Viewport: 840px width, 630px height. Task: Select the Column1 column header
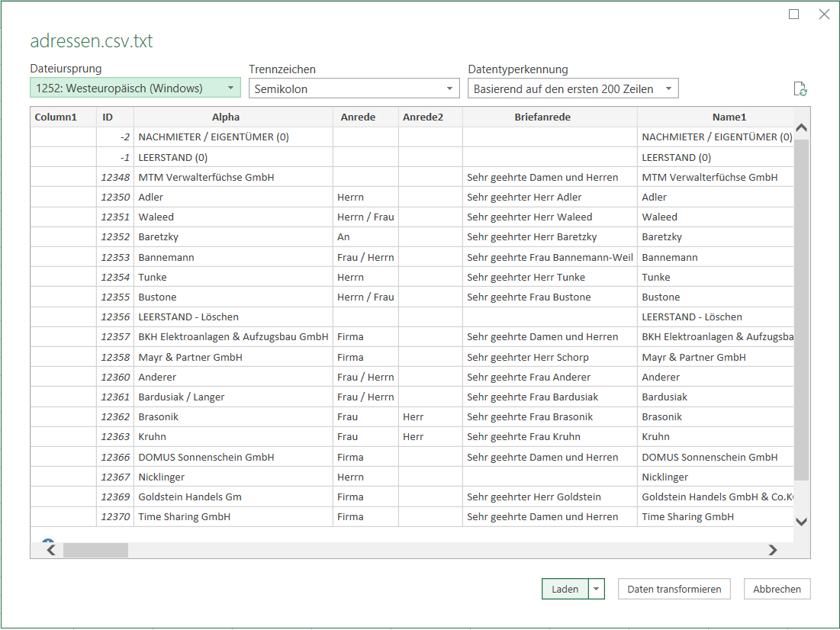[63, 117]
